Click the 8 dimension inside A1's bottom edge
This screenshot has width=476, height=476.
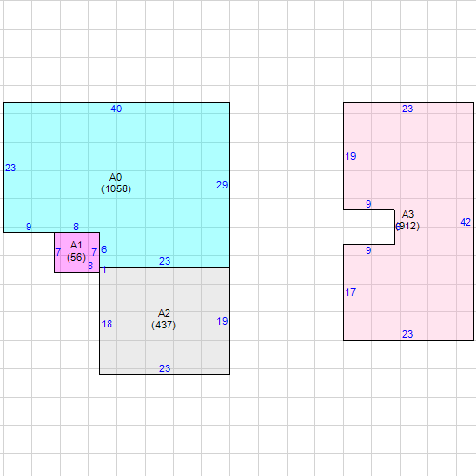(90, 266)
